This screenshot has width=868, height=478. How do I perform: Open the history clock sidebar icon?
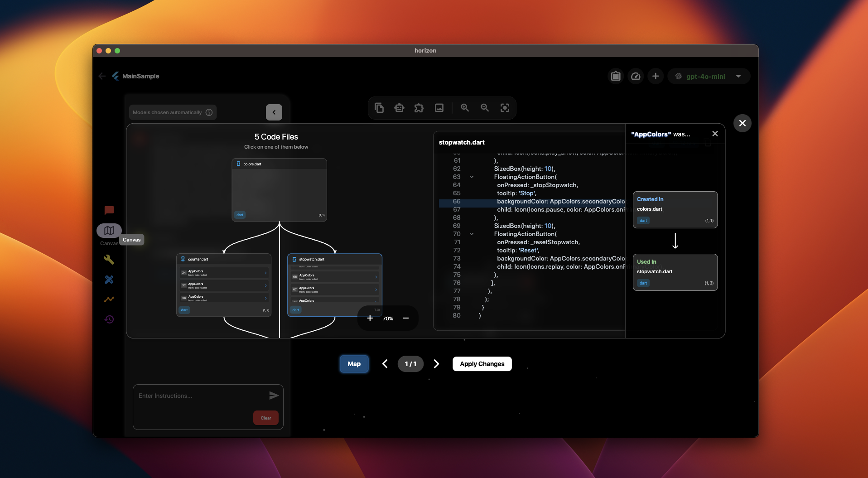[x=109, y=319]
